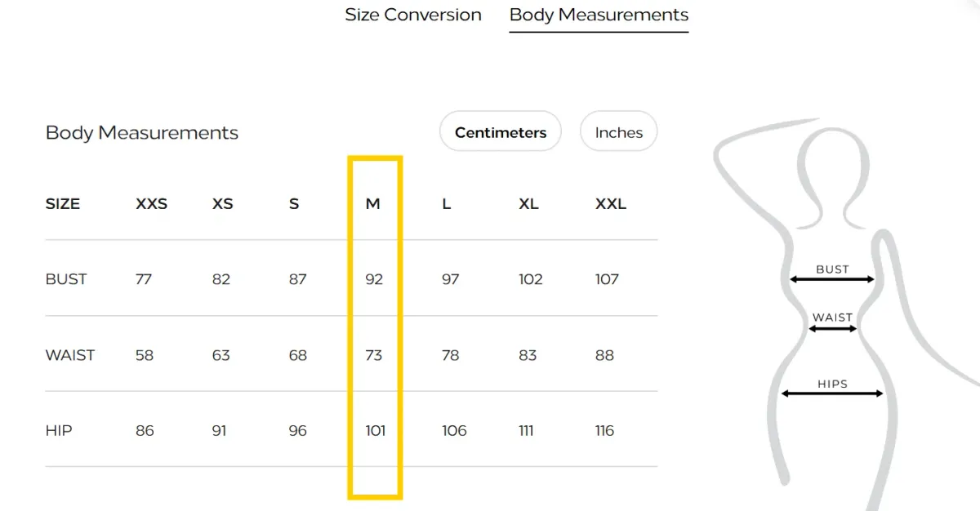This screenshot has width=980, height=511.
Task: Click the BUST row label
Action: [66, 279]
